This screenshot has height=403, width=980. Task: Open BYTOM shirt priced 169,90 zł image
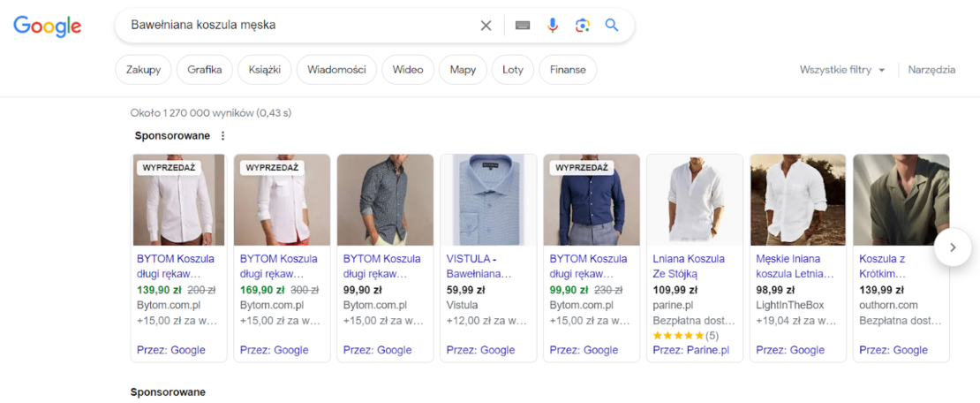click(282, 200)
